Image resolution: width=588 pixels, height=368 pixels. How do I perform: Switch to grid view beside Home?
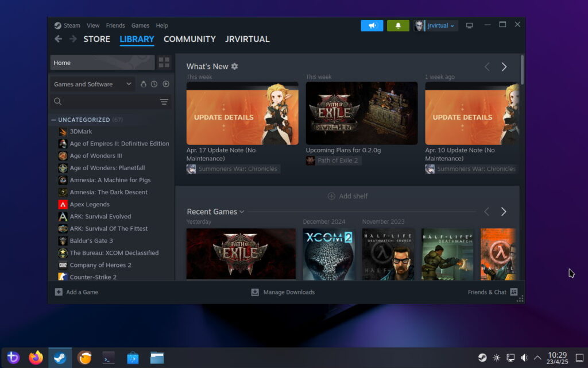click(164, 62)
